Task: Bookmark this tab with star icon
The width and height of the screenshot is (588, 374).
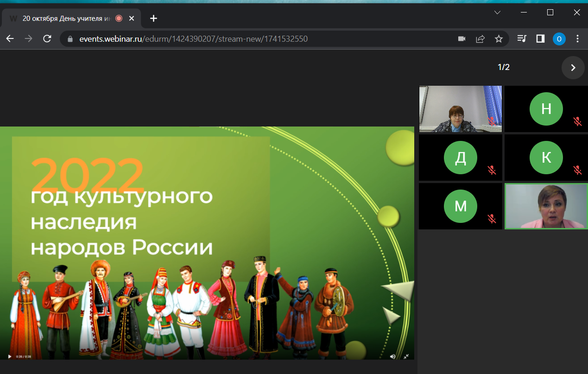Action: click(x=499, y=39)
